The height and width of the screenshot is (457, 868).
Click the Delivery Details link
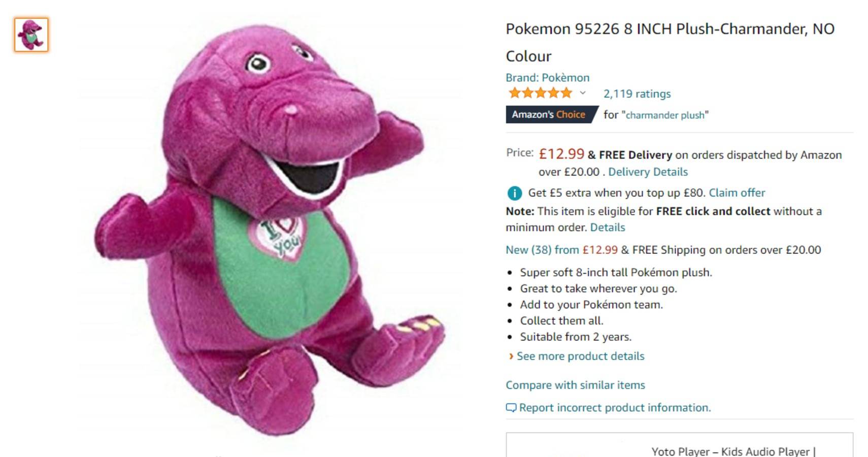click(649, 172)
